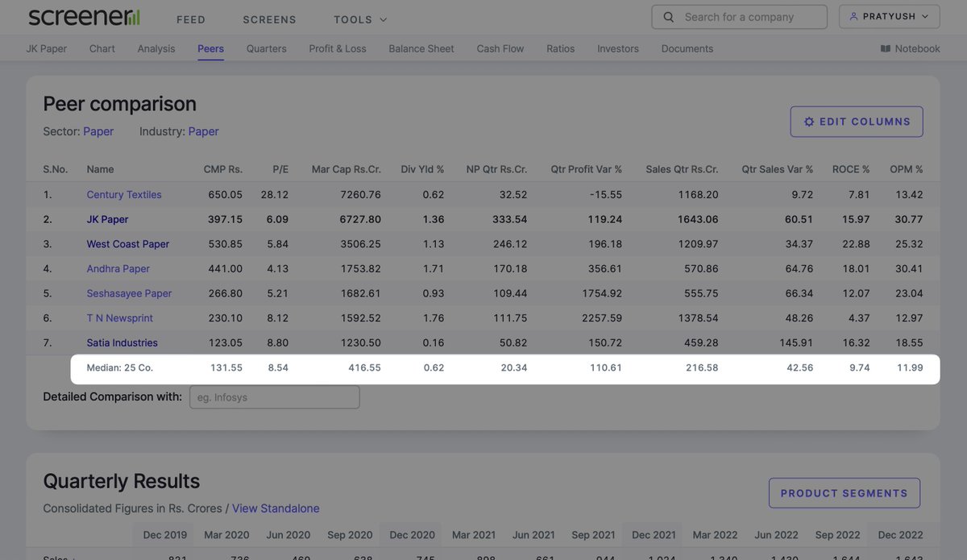Open the SCREENS menu item

(x=269, y=19)
